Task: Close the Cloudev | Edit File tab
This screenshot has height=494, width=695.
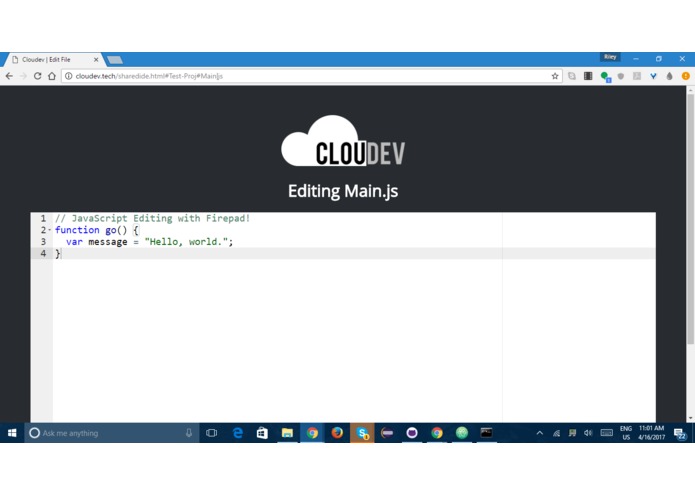Action: [96, 59]
